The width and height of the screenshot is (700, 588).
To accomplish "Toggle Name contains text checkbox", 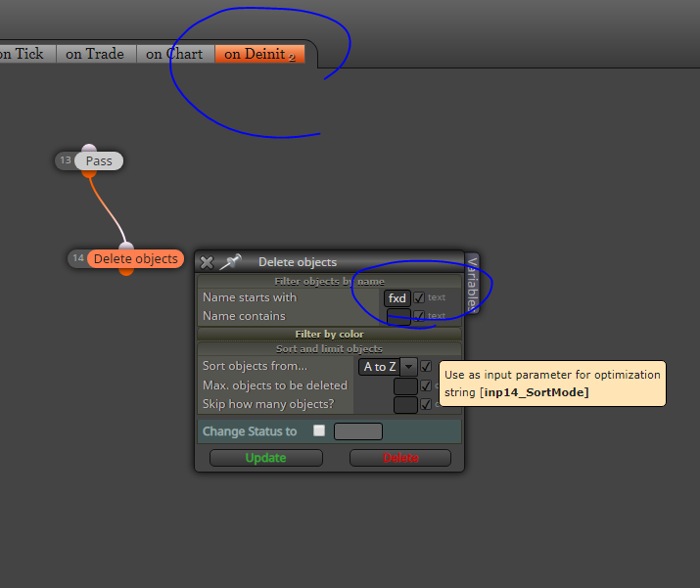I will (419, 316).
